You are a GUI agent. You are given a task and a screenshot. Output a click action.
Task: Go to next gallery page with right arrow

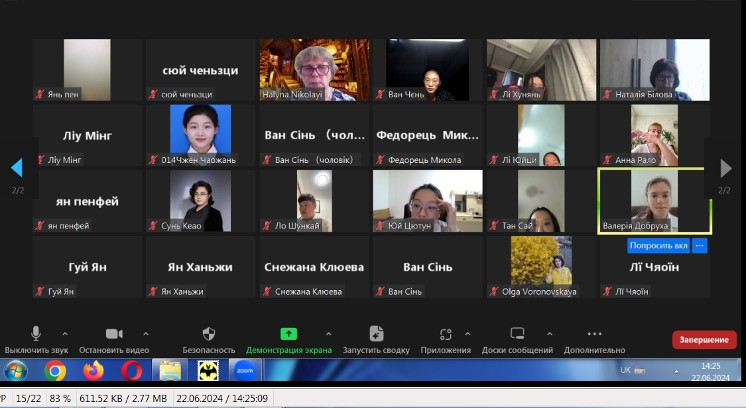point(726,168)
